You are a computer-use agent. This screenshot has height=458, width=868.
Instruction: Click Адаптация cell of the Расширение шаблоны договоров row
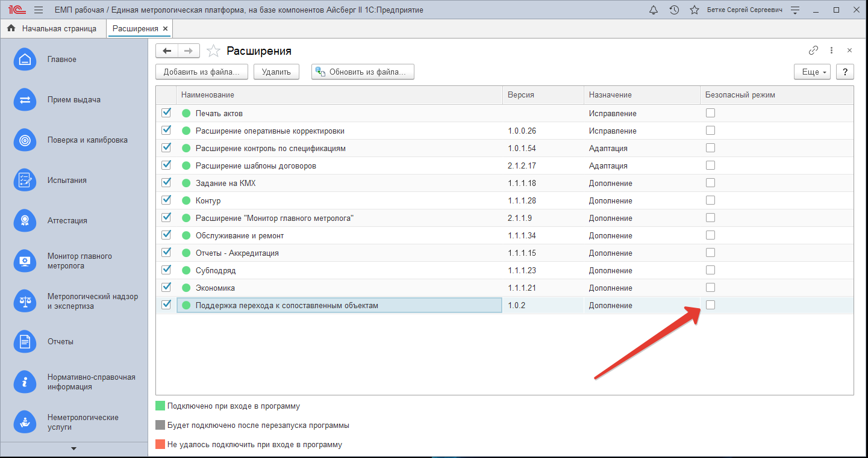tap(642, 166)
